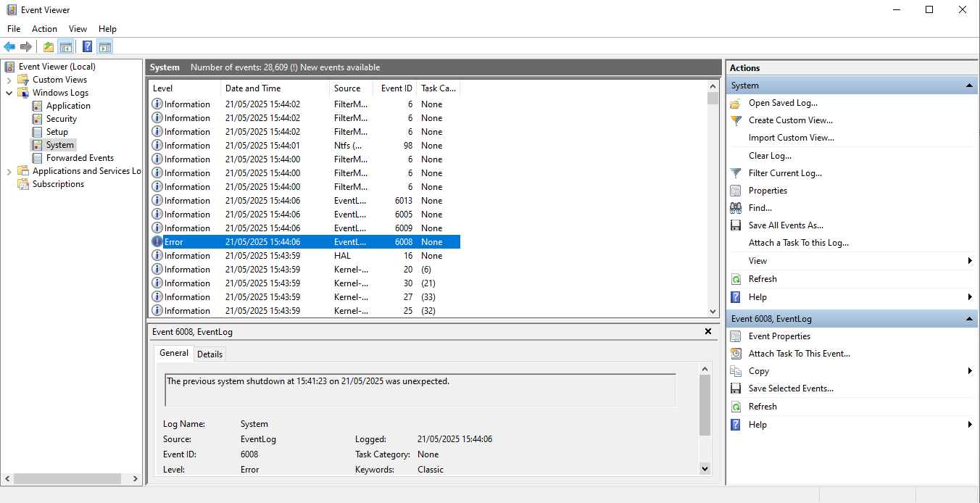The height and width of the screenshot is (503, 980).
Task: Click console tree horizontal scrollbar right arrow
Action: pyautogui.click(x=136, y=479)
